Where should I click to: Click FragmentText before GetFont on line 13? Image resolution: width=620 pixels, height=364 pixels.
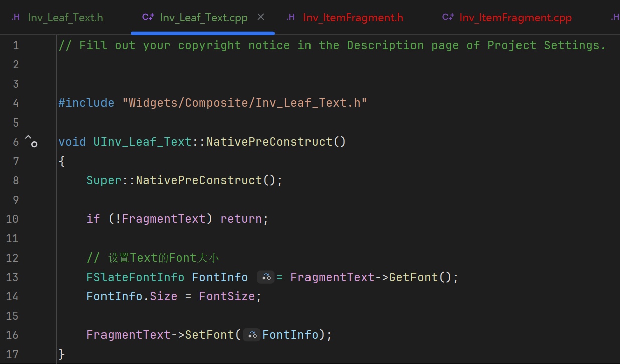point(333,277)
